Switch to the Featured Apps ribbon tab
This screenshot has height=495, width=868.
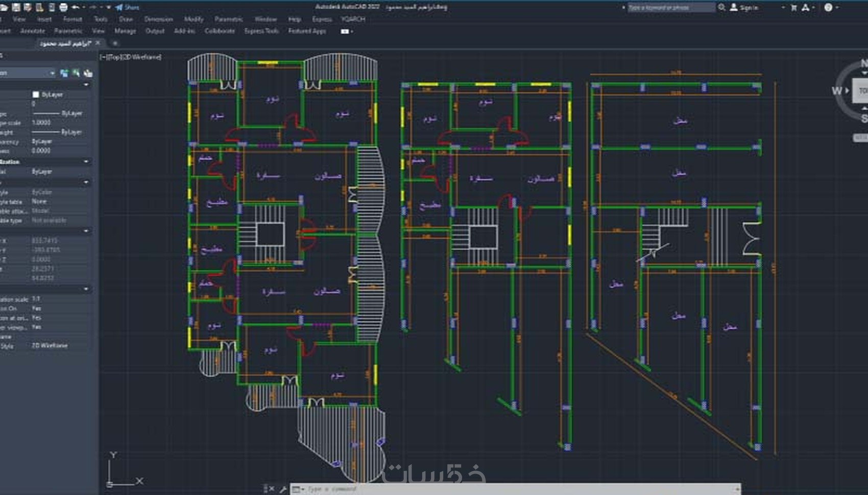pyautogui.click(x=307, y=31)
